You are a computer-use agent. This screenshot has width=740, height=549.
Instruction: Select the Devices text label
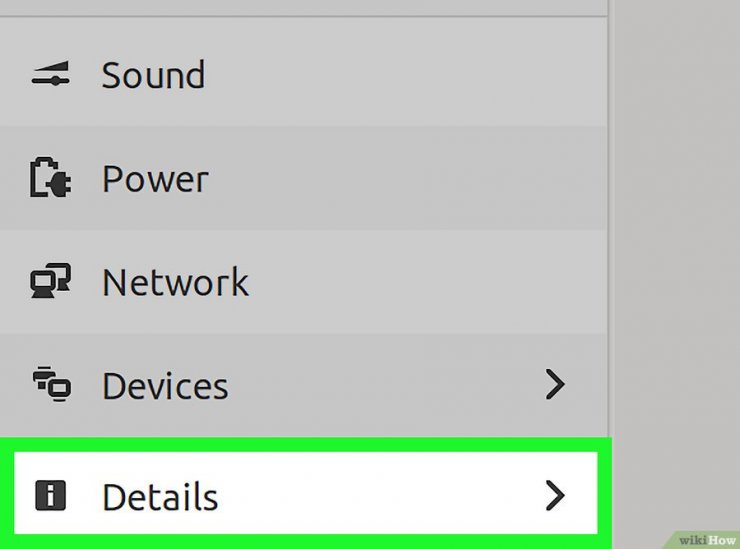tap(165, 385)
